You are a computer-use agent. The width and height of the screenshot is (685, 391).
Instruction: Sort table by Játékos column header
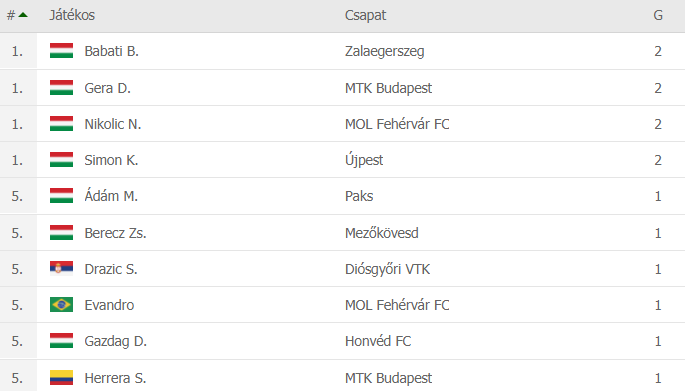[72, 15]
